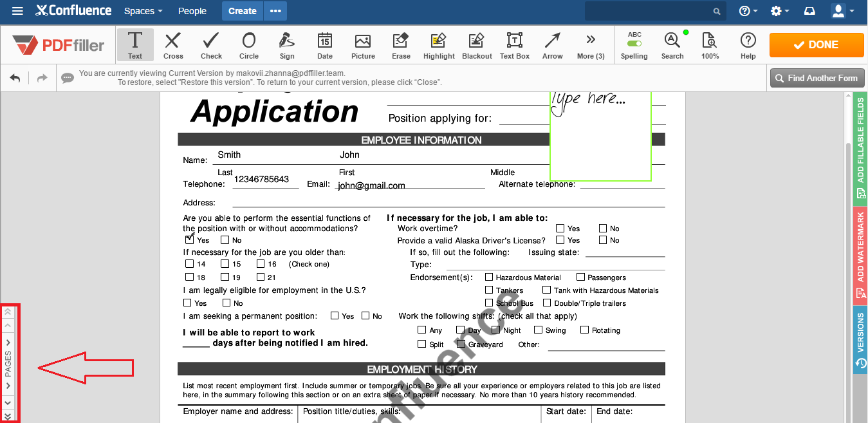Click the Telephone field with 12346785643
868x423 pixels.
click(261, 179)
